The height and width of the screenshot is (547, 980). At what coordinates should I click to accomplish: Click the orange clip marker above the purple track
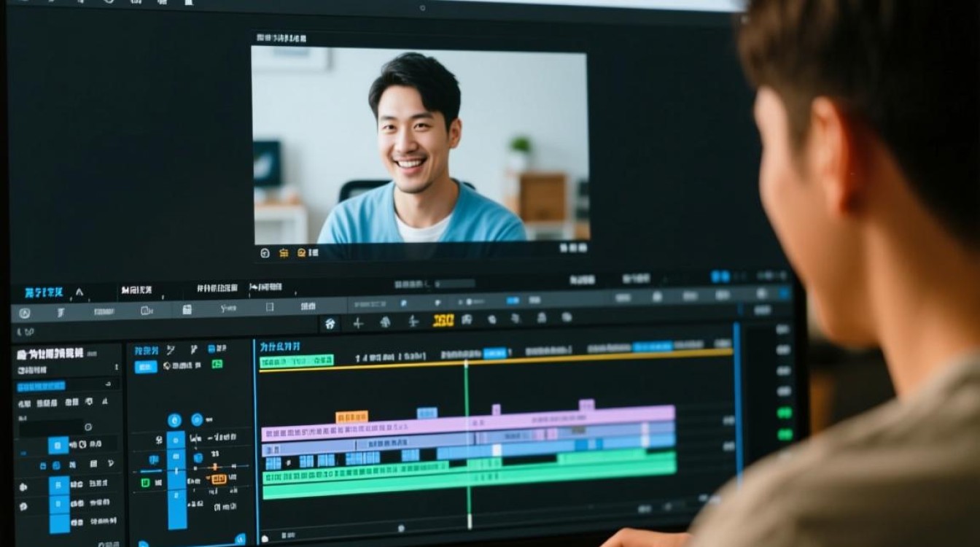(351, 417)
